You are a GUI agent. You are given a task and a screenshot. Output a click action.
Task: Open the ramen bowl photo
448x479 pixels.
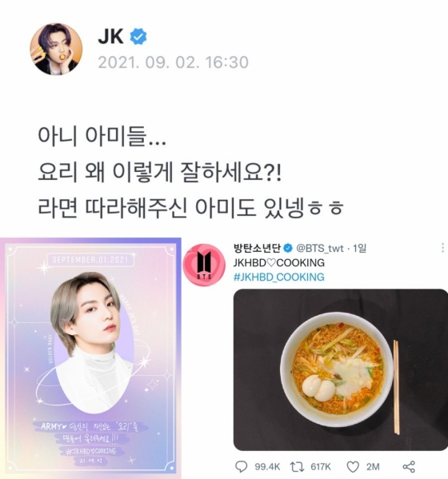(x=341, y=369)
